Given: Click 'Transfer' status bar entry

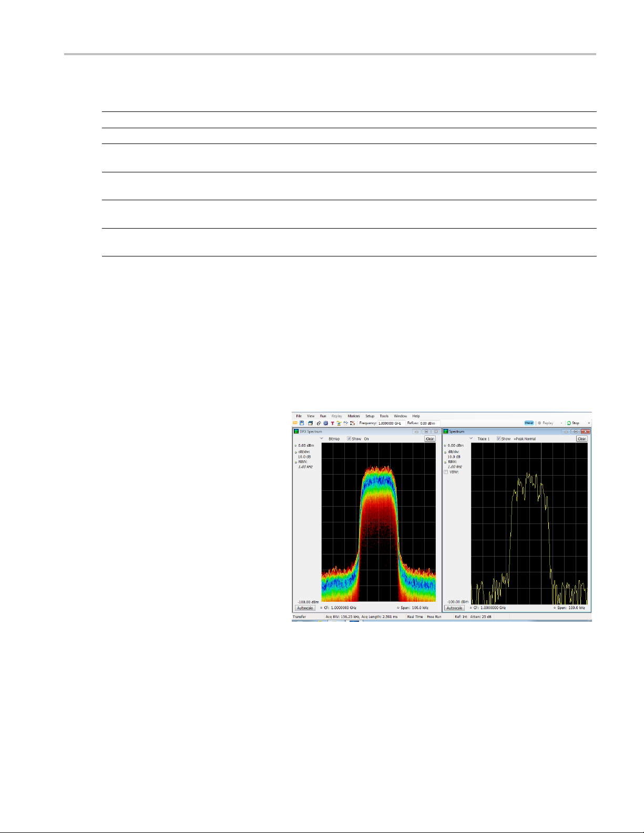Looking at the screenshot, I should 299,617.
